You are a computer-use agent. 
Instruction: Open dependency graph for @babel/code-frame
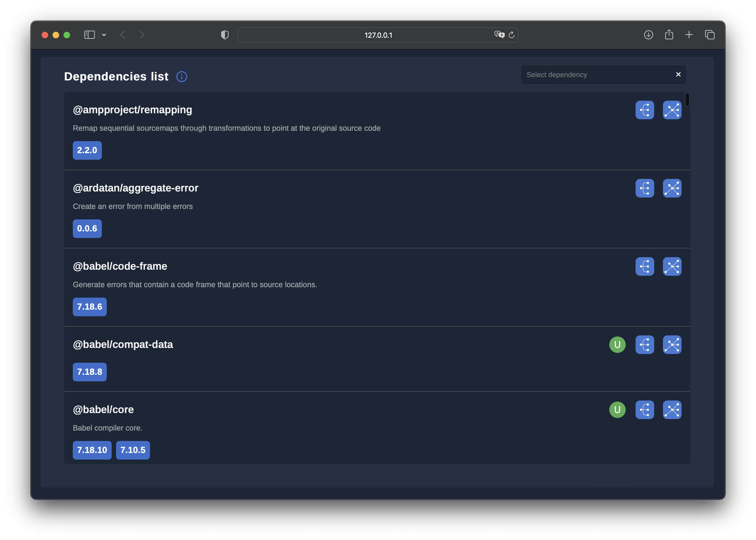coord(672,266)
